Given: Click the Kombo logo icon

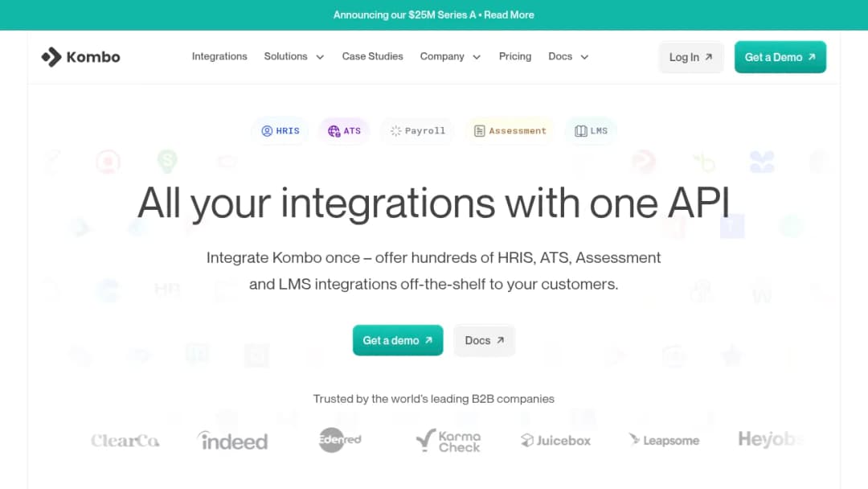Looking at the screenshot, I should pyautogui.click(x=51, y=57).
